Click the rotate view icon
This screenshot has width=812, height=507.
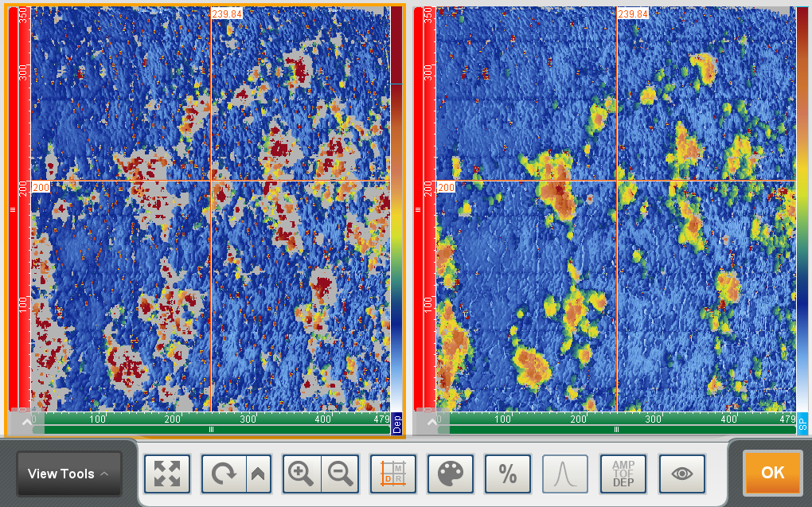(x=224, y=473)
